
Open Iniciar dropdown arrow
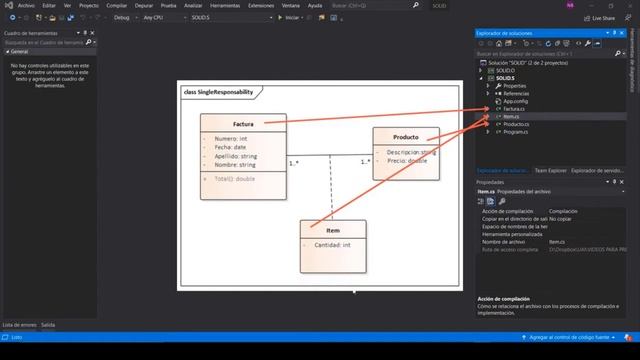coord(302,18)
